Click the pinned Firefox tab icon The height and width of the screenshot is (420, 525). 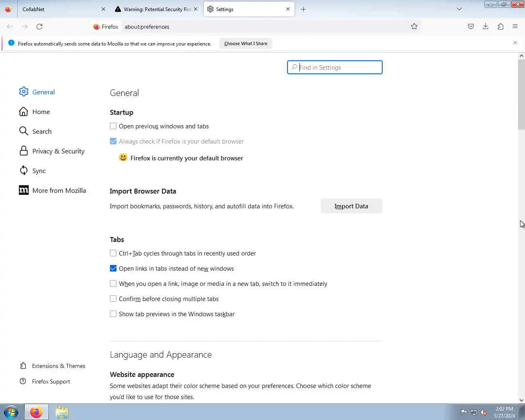(x=8, y=9)
